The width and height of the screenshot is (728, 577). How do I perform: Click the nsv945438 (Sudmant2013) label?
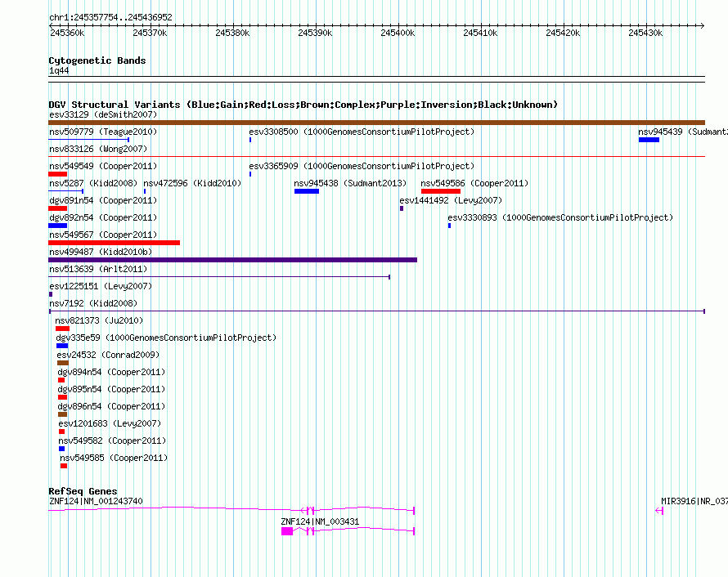(350, 183)
